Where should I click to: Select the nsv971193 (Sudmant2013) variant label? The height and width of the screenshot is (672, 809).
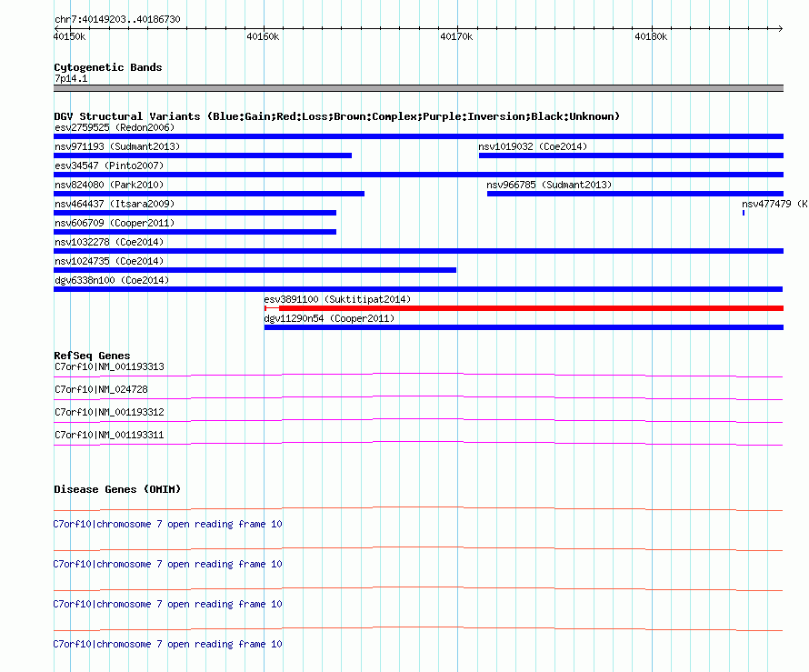tap(117, 146)
